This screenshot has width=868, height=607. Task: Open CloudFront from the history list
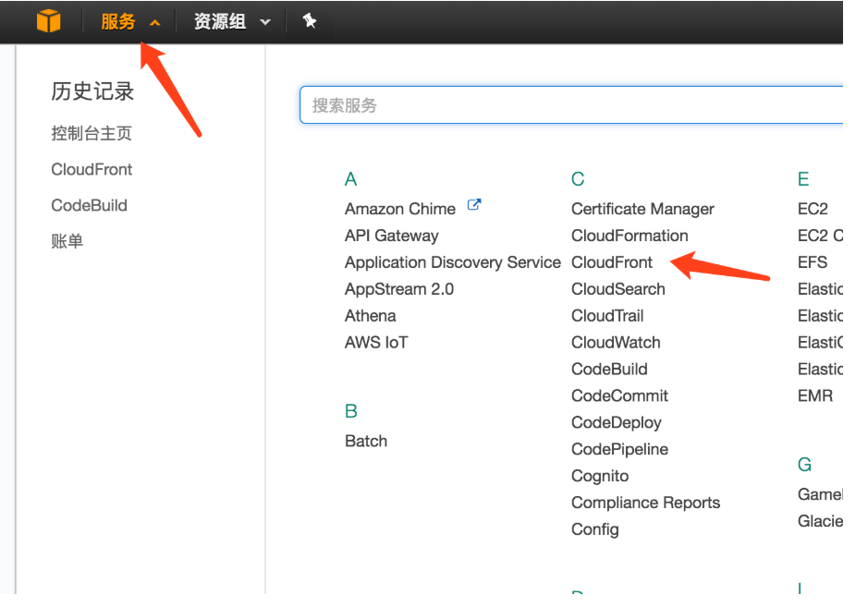(92, 169)
